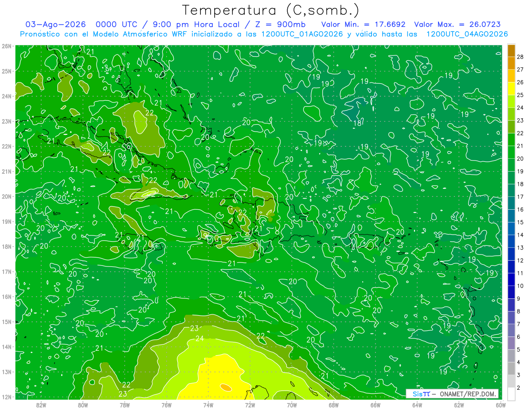Click the "18" contour label on the map

357,123
